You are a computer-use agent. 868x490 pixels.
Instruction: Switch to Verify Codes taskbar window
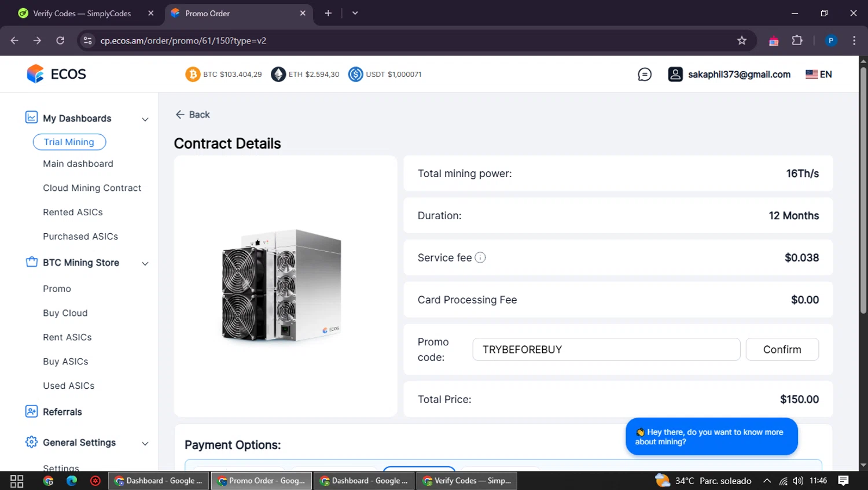coord(466,481)
